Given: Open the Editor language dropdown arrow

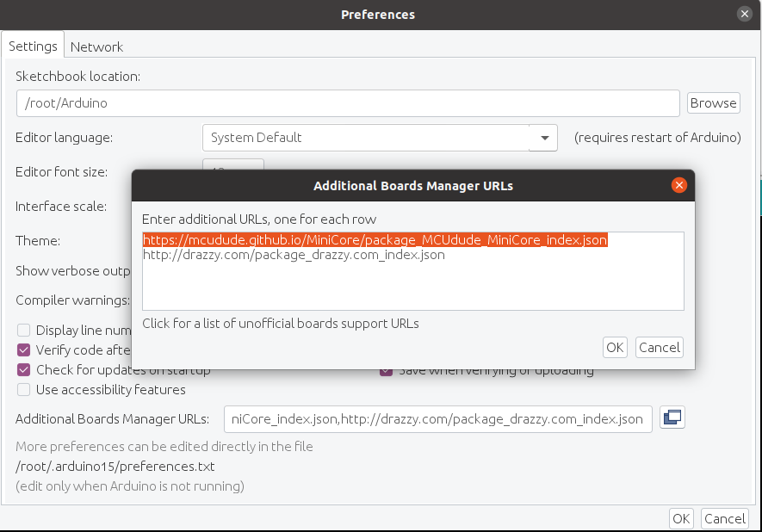Looking at the screenshot, I should pos(544,138).
